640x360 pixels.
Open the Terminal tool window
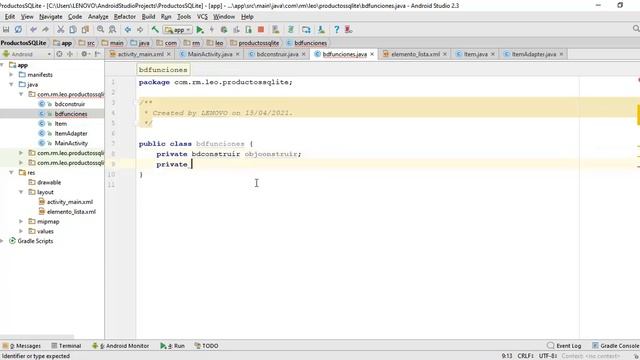pyautogui.click(x=66, y=346)
